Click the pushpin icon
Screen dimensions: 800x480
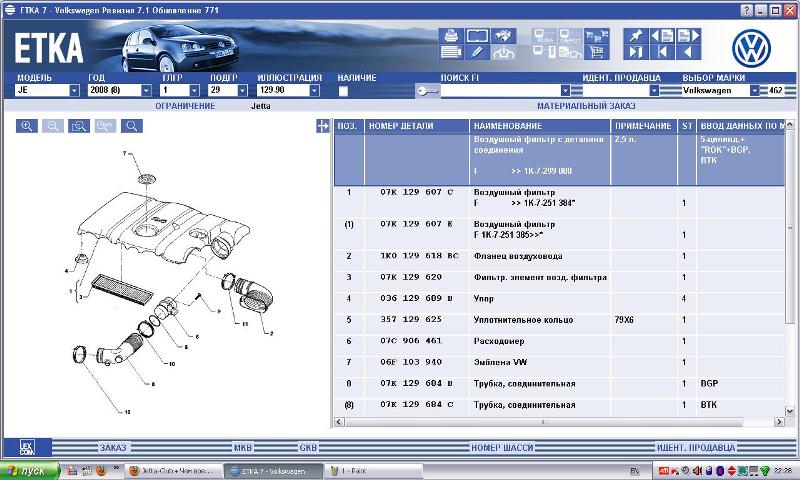click(636, 36)
